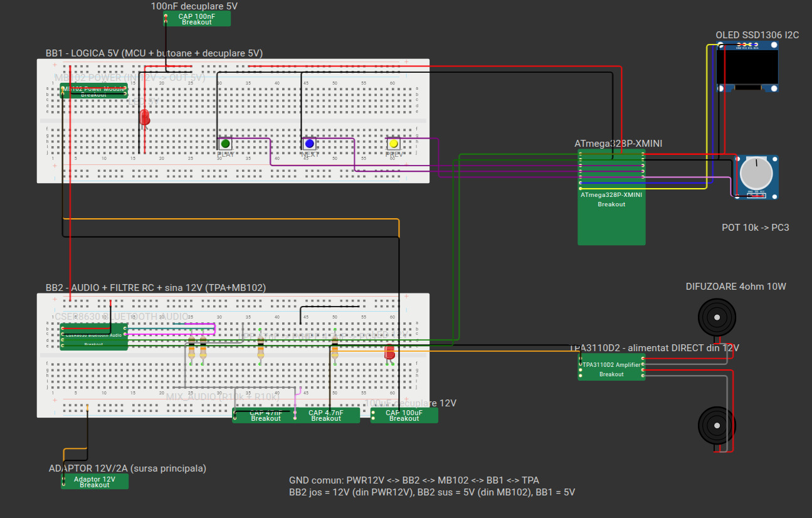Screen dimensions: 812x518
Task: Click the green PLAY pushbutton
Action: pos(226,144)
